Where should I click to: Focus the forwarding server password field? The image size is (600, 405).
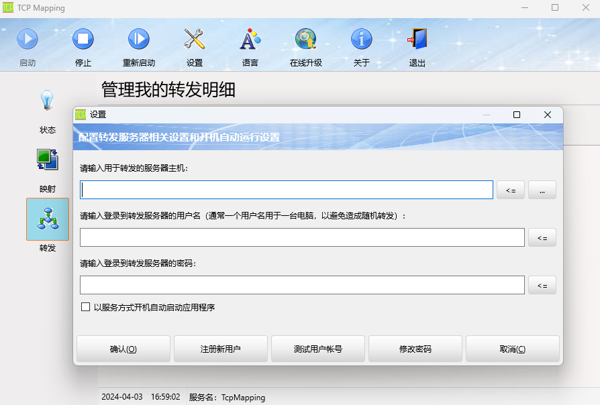coord(302,286)
